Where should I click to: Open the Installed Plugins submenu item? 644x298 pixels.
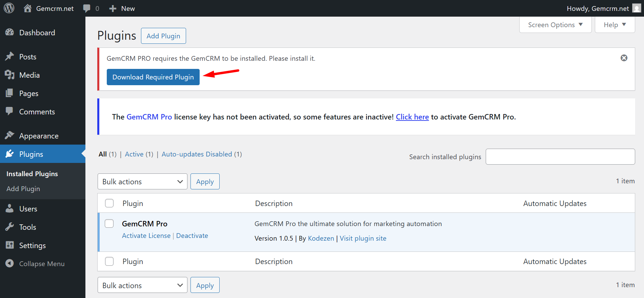click(x=32, y=174)
